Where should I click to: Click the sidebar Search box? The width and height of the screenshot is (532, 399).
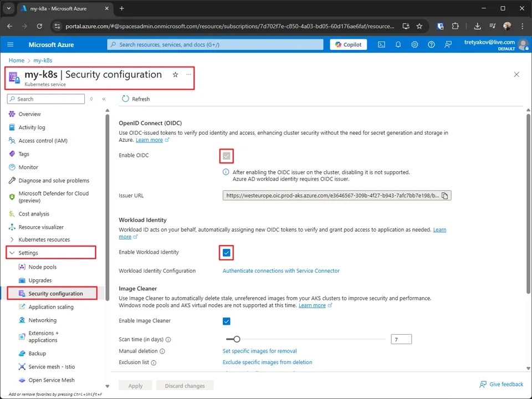pos(46,99)
